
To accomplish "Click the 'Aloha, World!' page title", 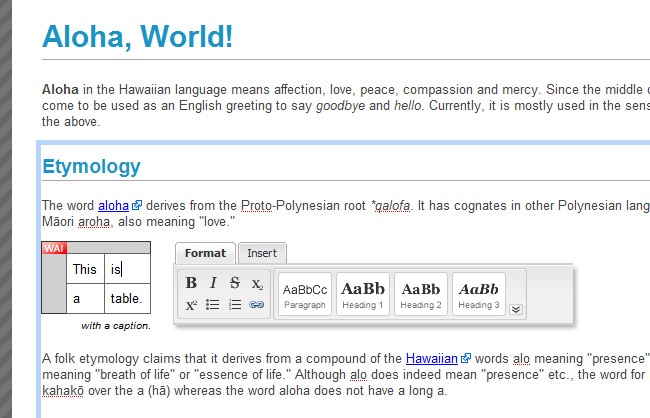I will pos(138,37).
